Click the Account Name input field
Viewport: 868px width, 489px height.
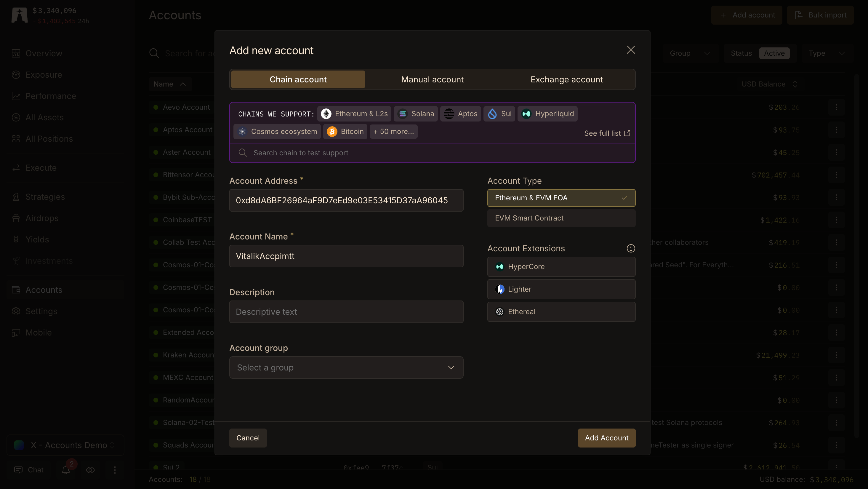tap(346, 256)
